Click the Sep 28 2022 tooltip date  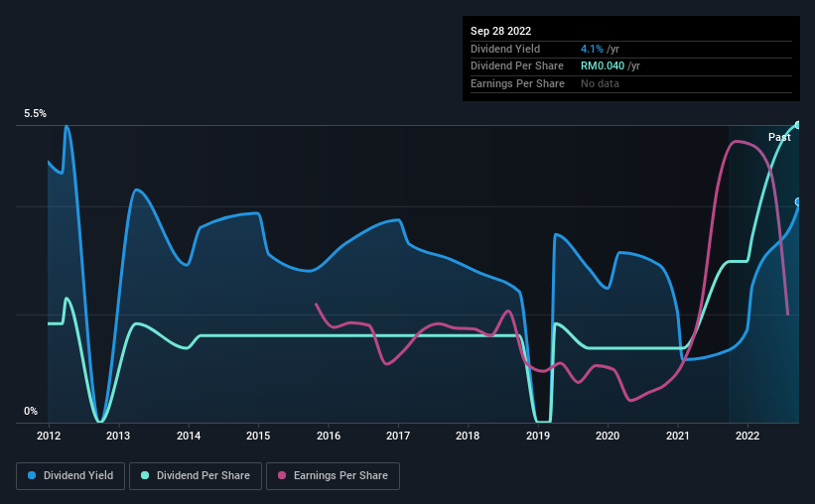pos(501,31)
